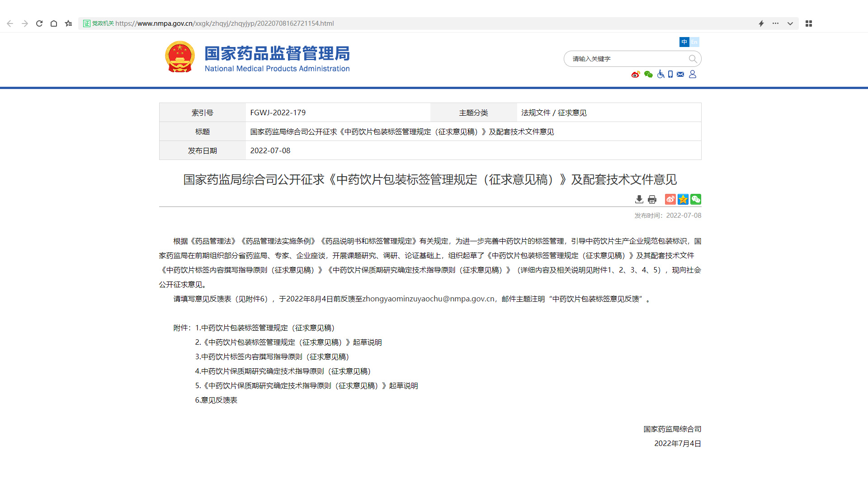Viewport: 868px width, 488px height.
Task: Expand the address bar dropdown chevron
Action: pos(789,23)
